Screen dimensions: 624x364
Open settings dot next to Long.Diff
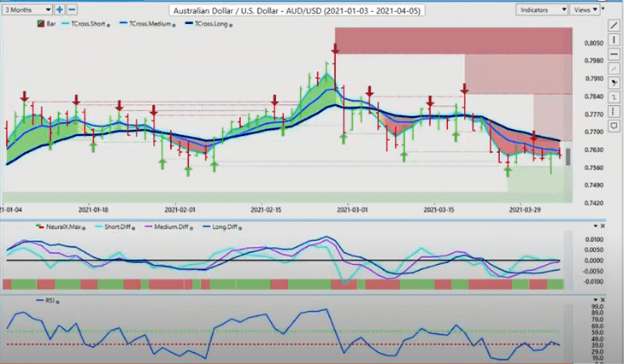(240, 228)
